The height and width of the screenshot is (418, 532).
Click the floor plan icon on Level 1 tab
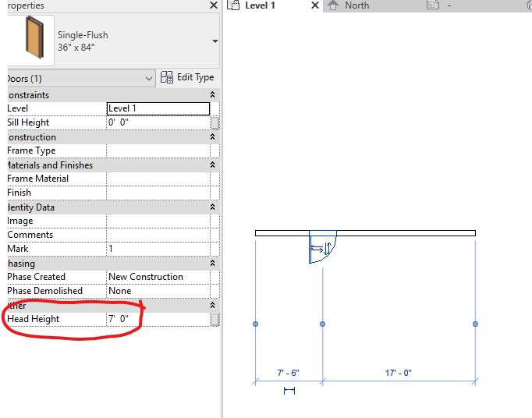click(233, 5)
